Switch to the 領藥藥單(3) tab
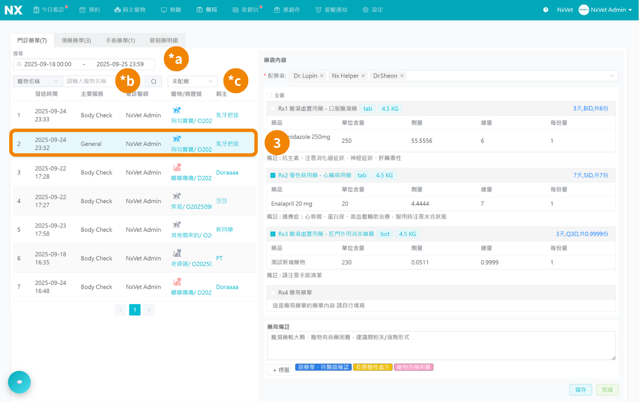This screenshot has width=640, height=403. click(x=76, y=40)
